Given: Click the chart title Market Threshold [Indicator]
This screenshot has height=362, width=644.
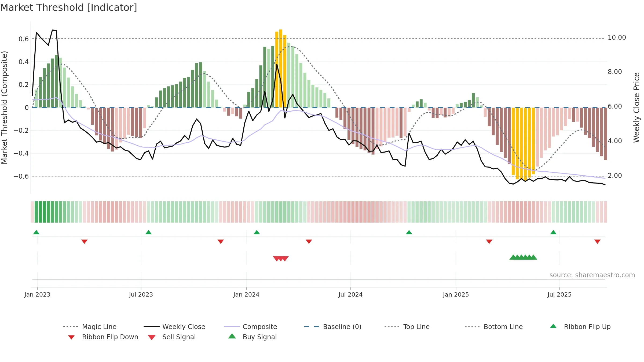Looking at the screenshot, I should coord(69,8).
